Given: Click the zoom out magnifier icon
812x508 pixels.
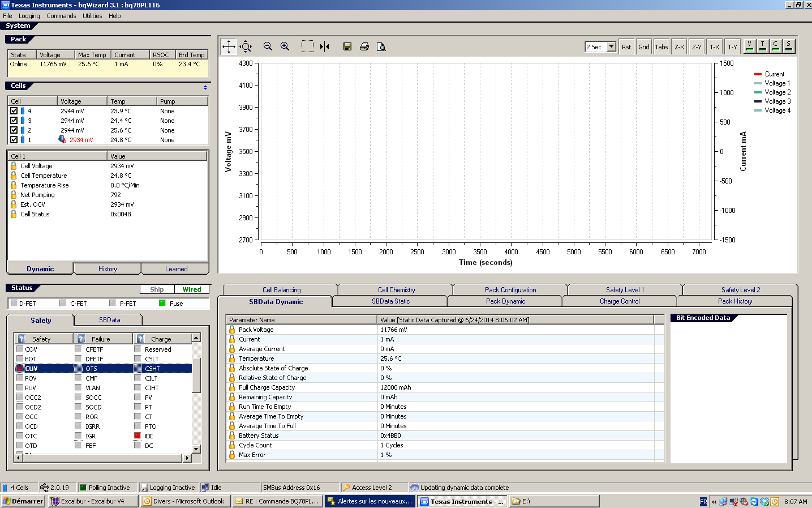Looking at the screenshot, I should click(268, 46).
